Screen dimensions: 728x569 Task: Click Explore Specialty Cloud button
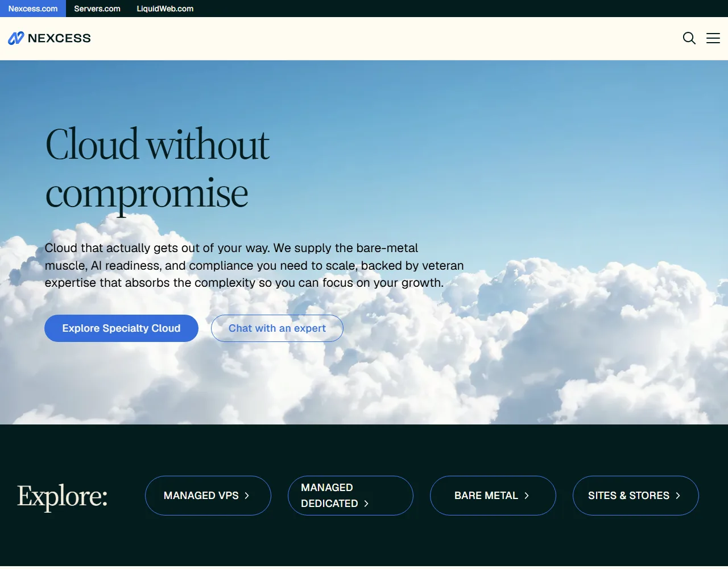click(121, 328)
